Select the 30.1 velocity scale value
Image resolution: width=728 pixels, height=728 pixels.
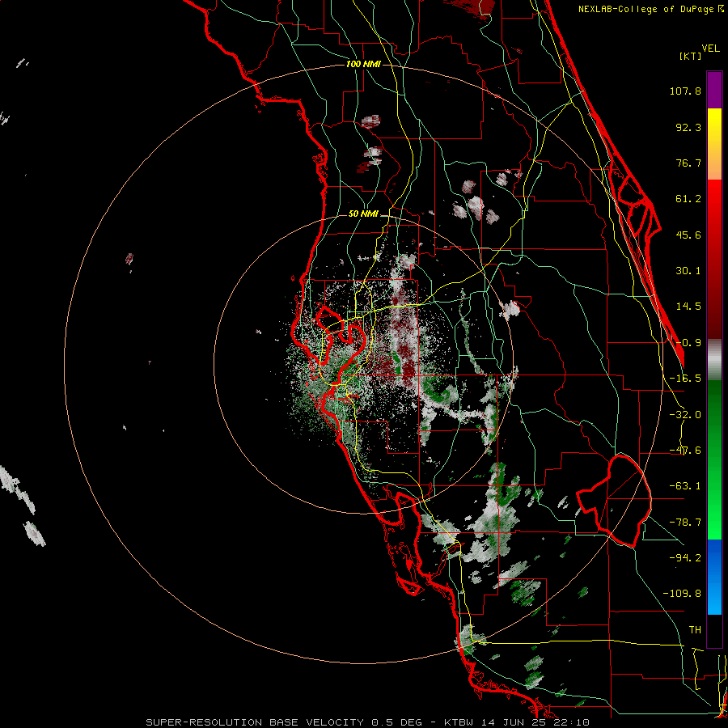pyautogui.click(x=688, y=271)
